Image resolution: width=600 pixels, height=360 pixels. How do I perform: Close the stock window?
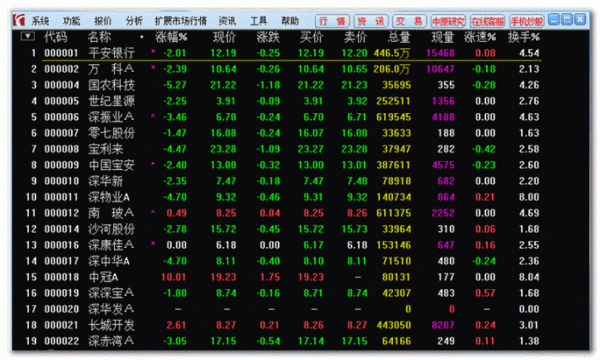tap(580, 19)
